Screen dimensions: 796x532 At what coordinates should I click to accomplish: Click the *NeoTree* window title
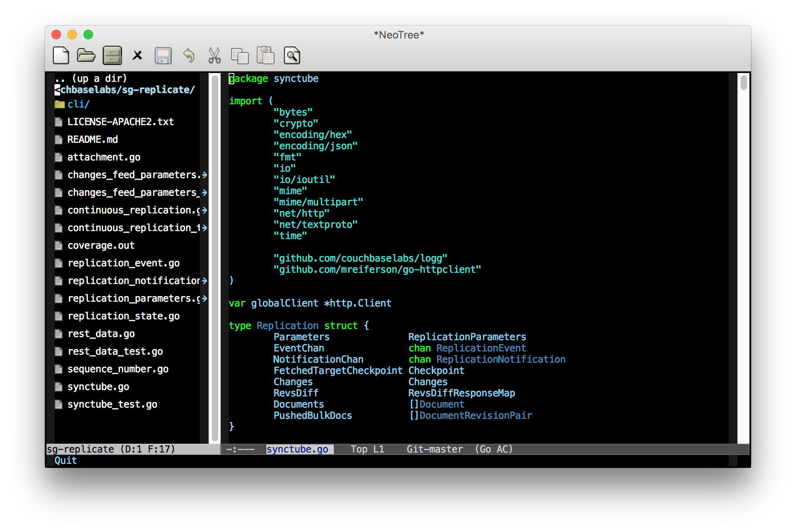coord(399,35)
